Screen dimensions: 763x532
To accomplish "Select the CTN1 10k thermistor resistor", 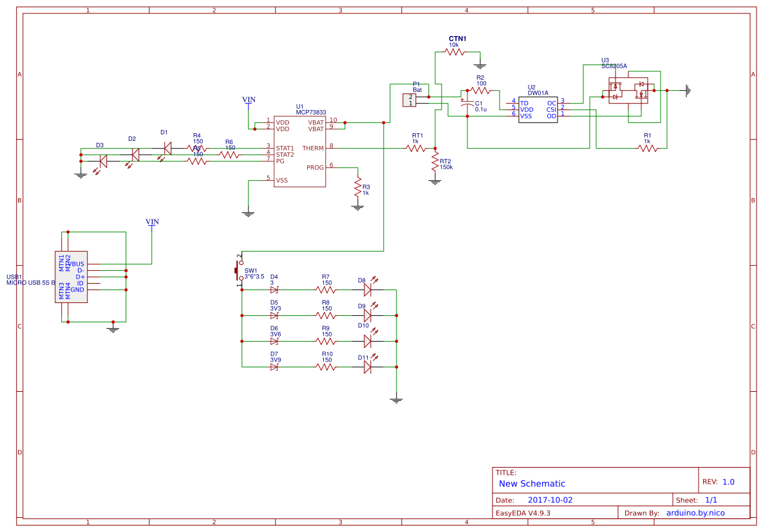I will click(x=454, y=52).
